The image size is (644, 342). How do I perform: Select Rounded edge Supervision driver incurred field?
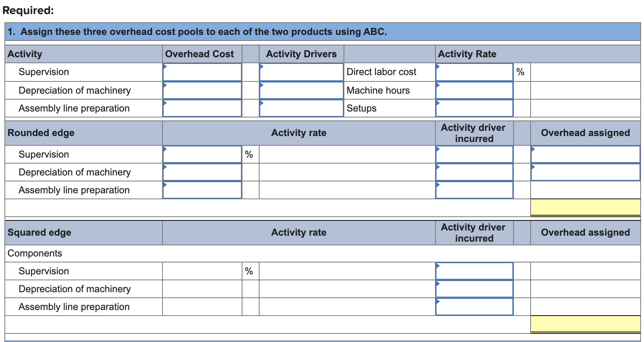click(474, 154)
